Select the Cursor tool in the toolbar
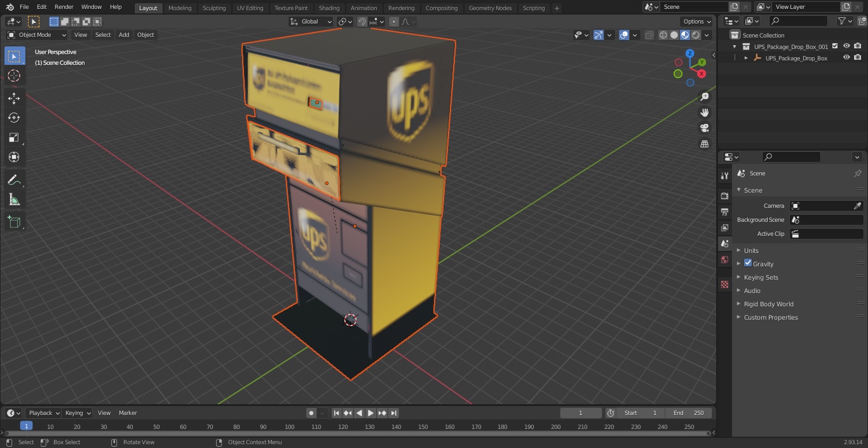The height and width of the screenshot is (448, 868). [14, 76]
